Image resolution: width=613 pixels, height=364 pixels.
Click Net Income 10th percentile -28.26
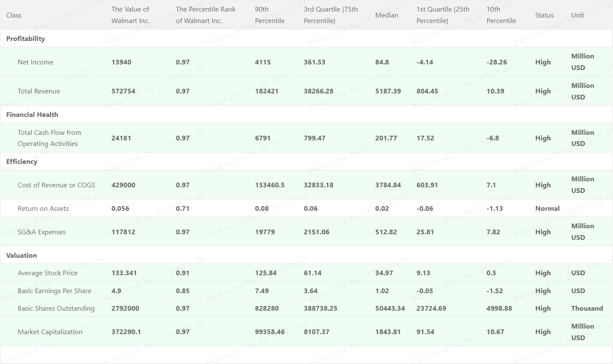point(497,62)
